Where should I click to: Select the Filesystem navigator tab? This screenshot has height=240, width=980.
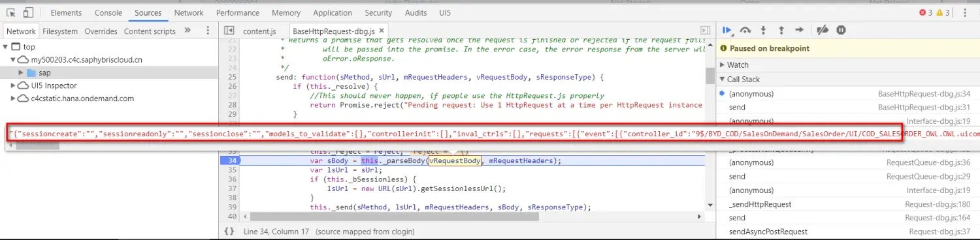pyautogui.click(x=60, y=31)
